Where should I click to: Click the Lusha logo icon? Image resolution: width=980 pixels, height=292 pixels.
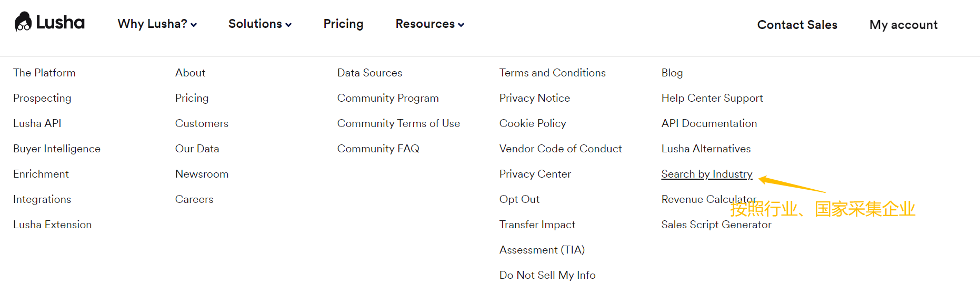(x=23, y=22)
